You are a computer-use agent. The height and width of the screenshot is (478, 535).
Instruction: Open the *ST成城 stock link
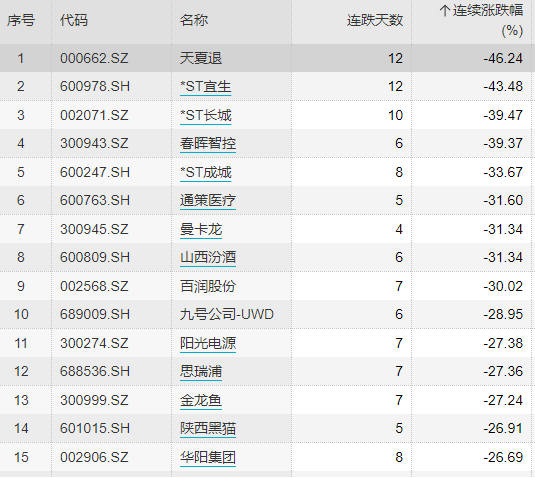206,172
